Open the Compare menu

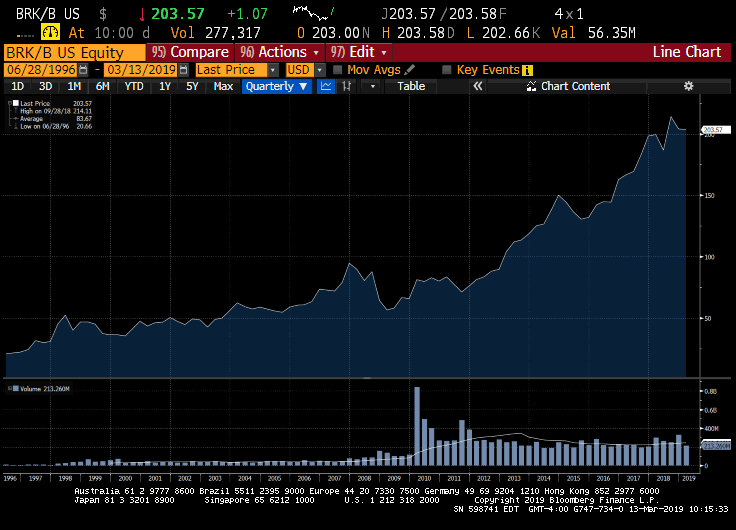(190, 52)
